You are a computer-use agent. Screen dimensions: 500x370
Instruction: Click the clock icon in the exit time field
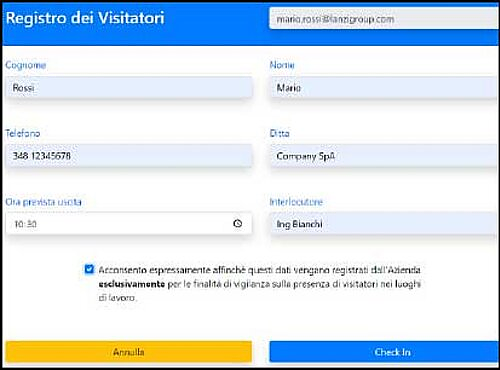(237, 223)
